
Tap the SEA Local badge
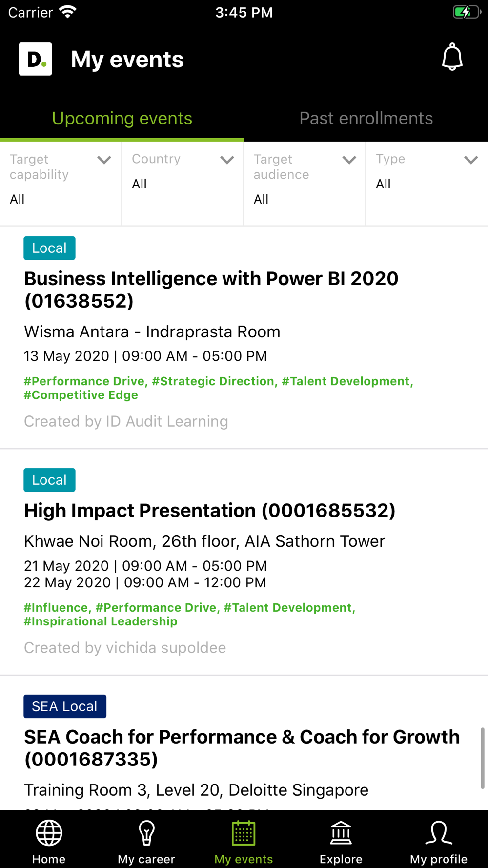[65, 706]
